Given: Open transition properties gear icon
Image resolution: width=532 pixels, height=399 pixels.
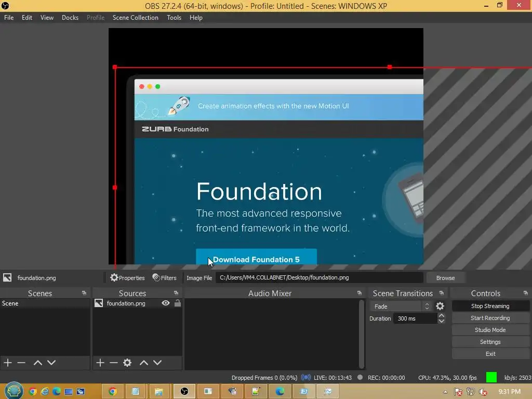Looking at the screenshot, I should 440,306.
